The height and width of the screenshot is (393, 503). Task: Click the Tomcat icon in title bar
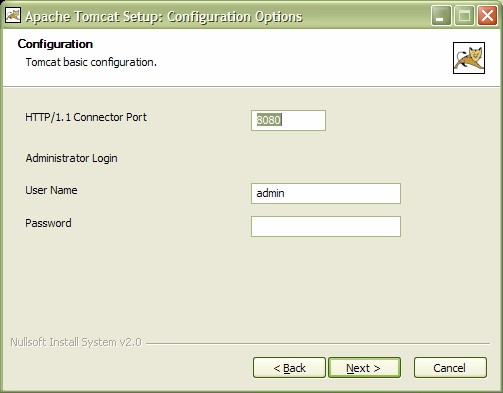click(x=13, y=15)
